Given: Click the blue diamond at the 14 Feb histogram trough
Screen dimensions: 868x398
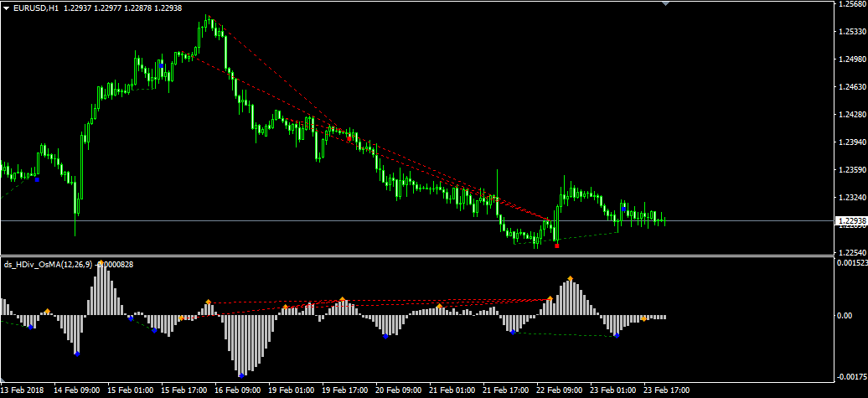Looking at the screenshot, I should tap(76, 354).
